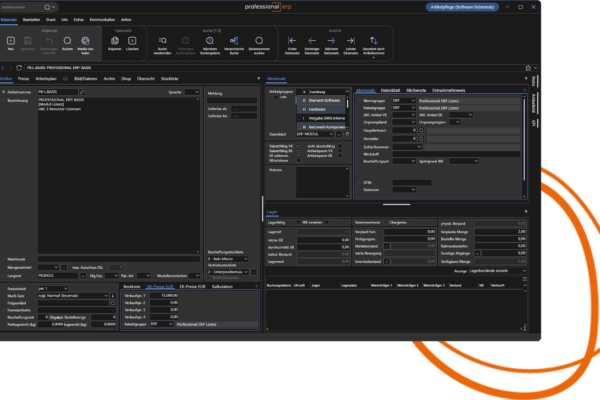This screenshot has width=600, height=400.
Task: Click the back chevron left of address bar
Action: (3, 68)
